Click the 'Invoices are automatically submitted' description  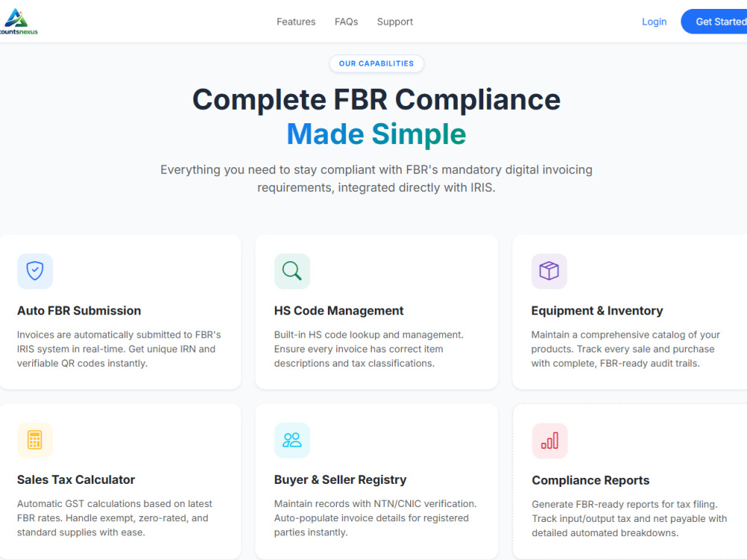tap(119, 349)
